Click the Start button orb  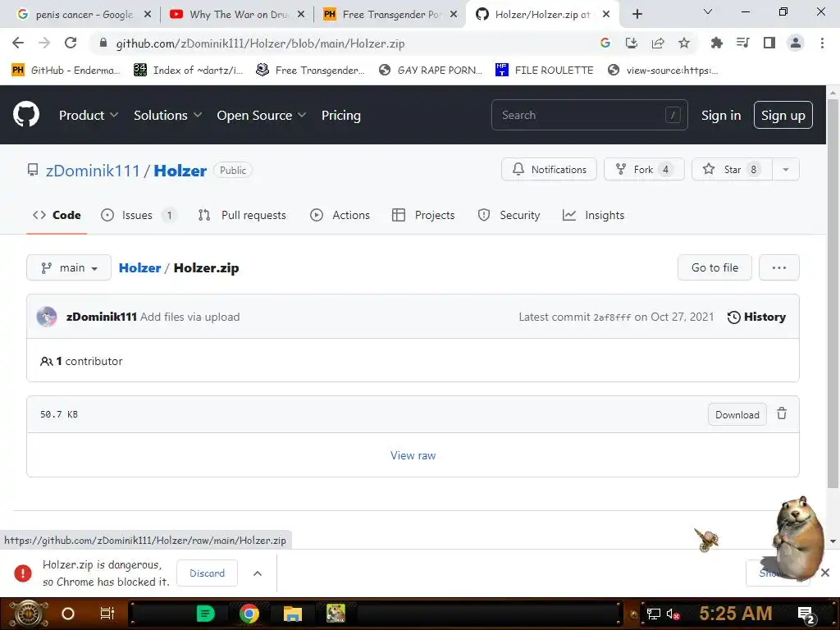pos(29,614)
